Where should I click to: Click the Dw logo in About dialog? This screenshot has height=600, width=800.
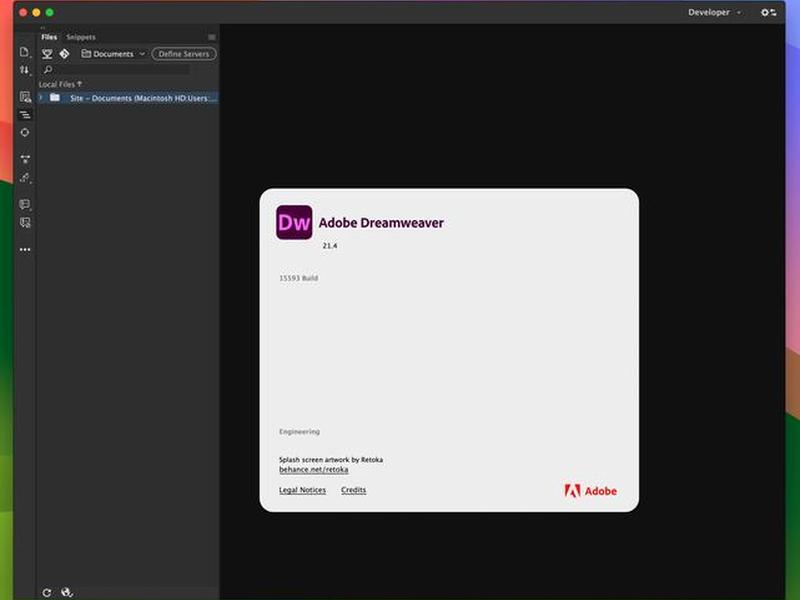(x=294, y=222)
